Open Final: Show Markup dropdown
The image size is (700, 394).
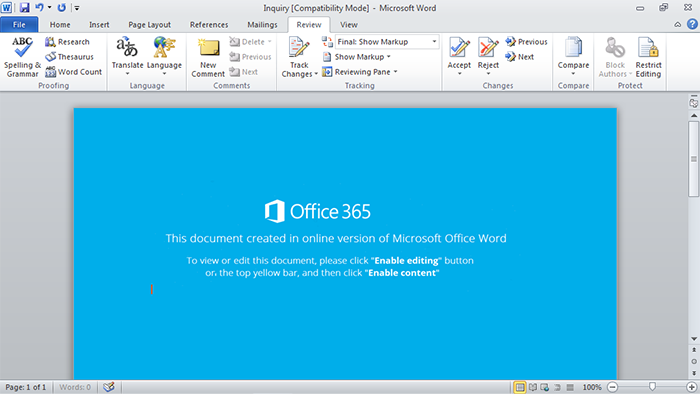[387, 41]
